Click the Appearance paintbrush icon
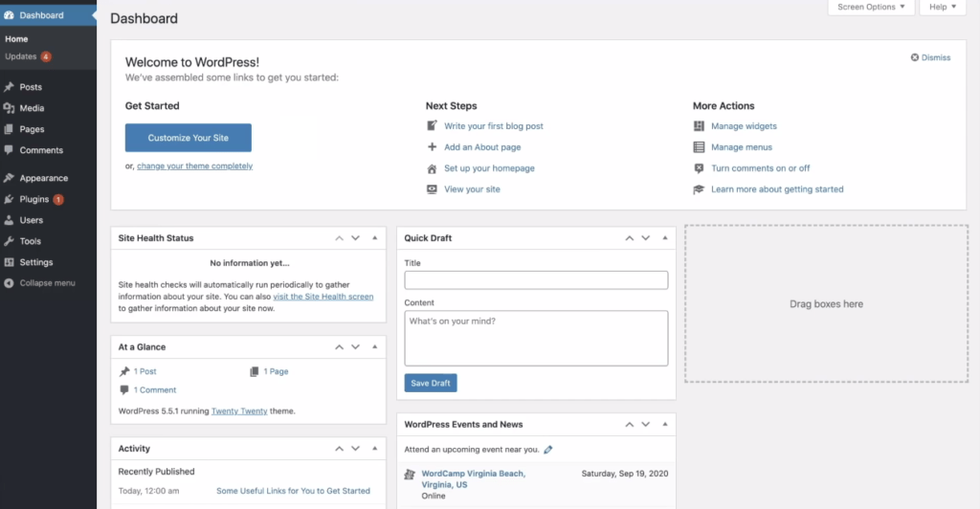 tap(9, 178)
